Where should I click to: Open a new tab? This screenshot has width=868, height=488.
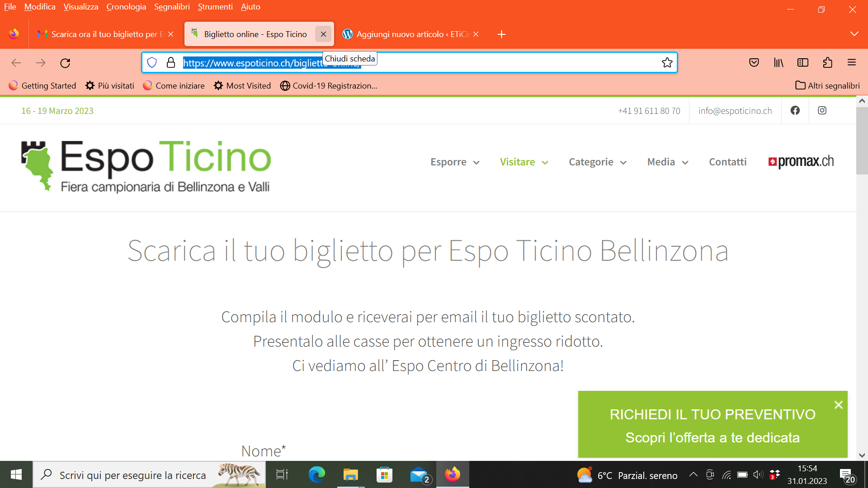(x=501, y=34)
